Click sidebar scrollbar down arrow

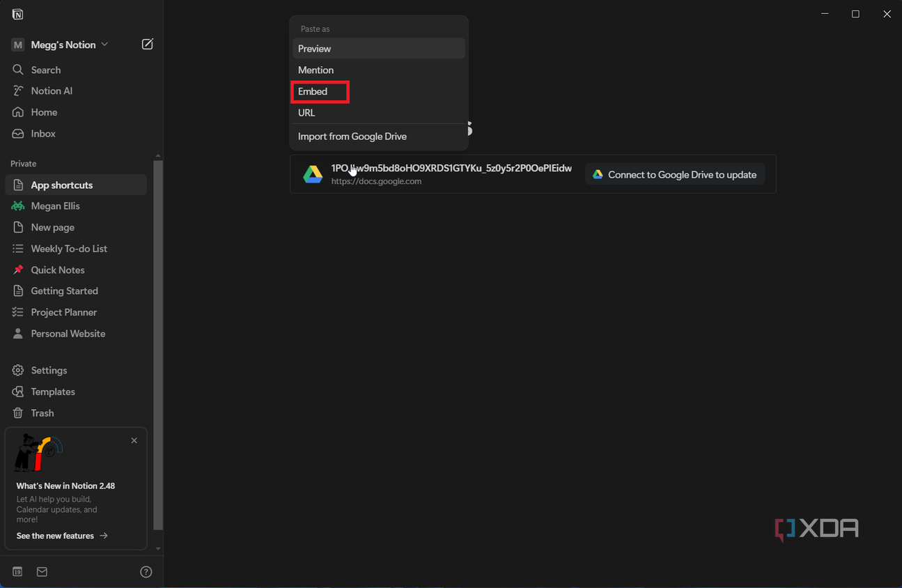(158, 549)
